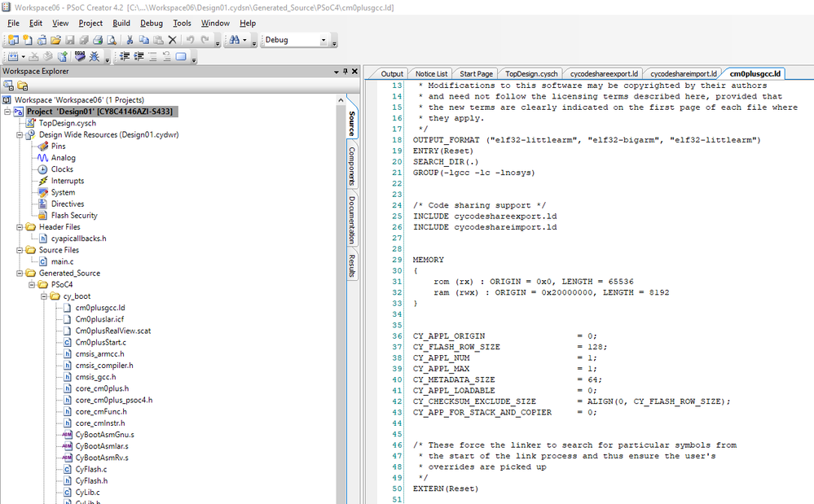Start debugging with the bug icon
The height and width of the screenshot is (504, 814).
(x=95, y=56)
